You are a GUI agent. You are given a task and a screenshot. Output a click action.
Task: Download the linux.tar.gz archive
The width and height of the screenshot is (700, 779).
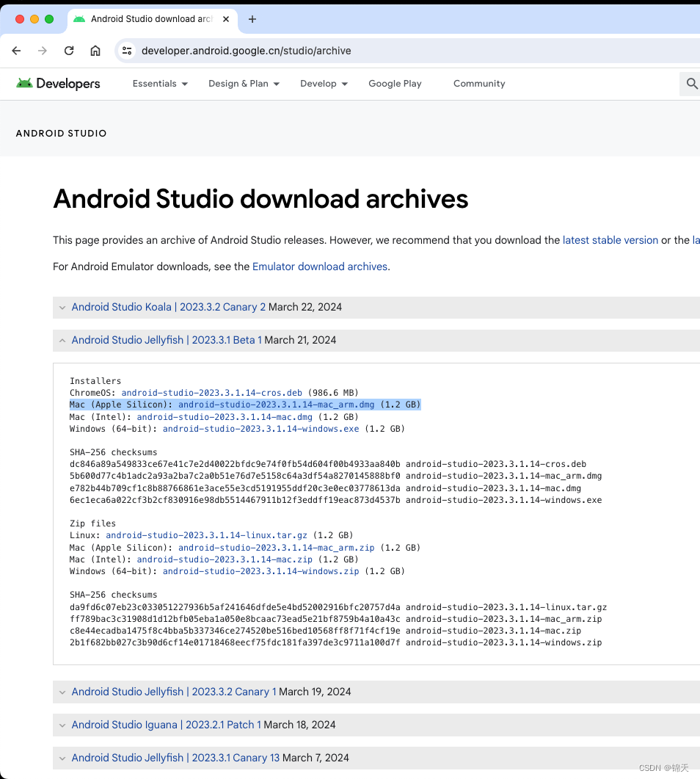206,535
